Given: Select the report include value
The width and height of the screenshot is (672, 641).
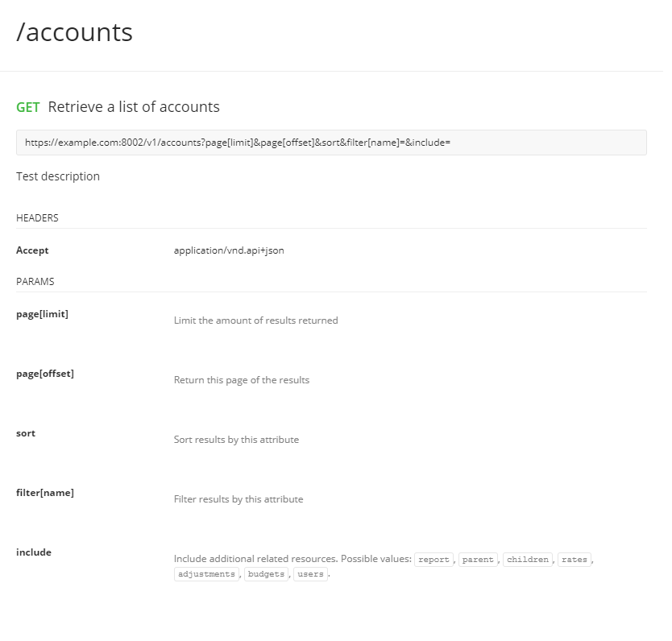Looking at the screenshot, I should click(433, 559).
